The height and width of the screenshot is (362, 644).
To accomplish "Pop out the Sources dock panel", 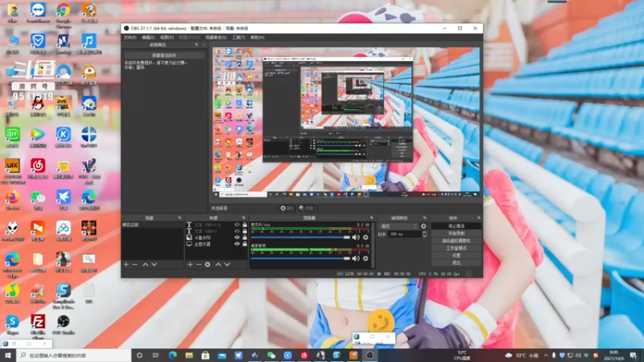I will tap(244, 218).
